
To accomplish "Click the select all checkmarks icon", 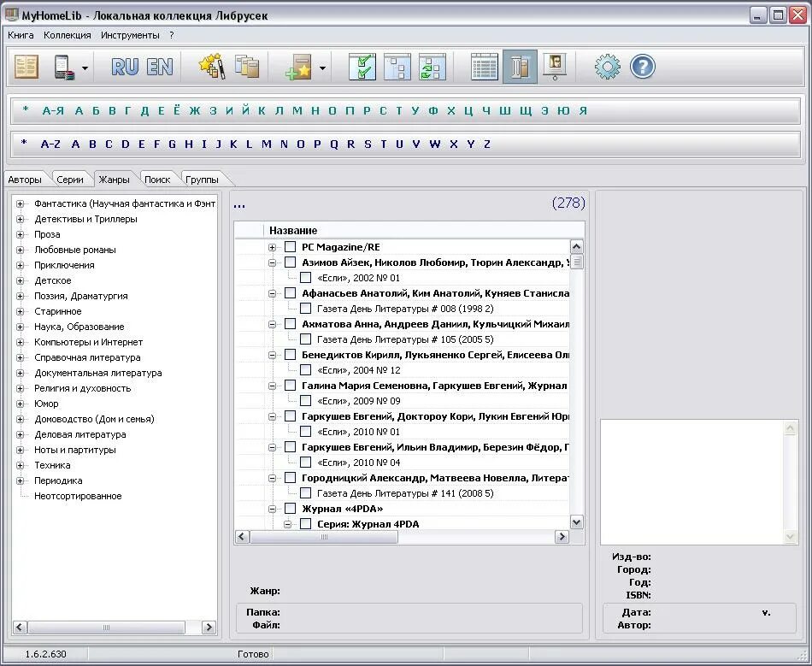I will tap(362, 67).
